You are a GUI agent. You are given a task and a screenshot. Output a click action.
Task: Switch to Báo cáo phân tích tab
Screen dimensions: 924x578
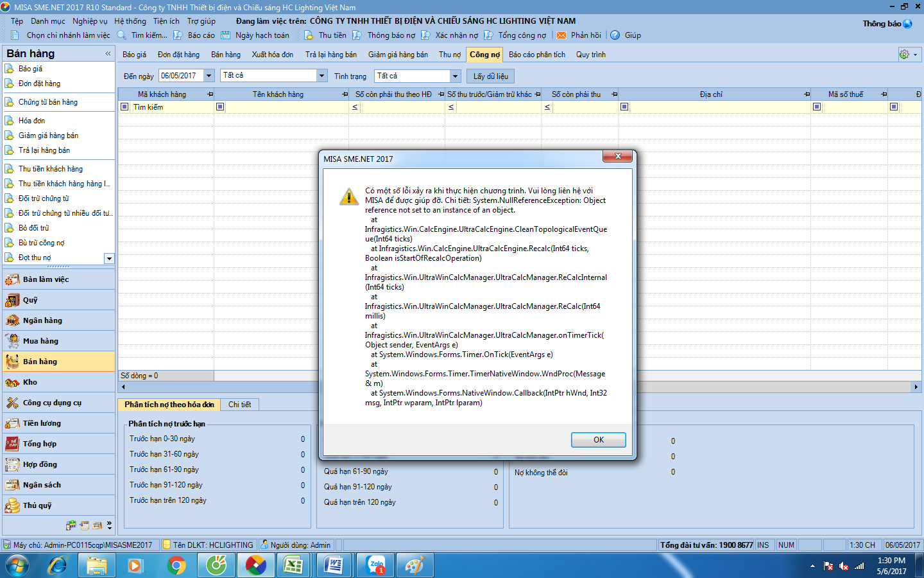pos(537,55)
